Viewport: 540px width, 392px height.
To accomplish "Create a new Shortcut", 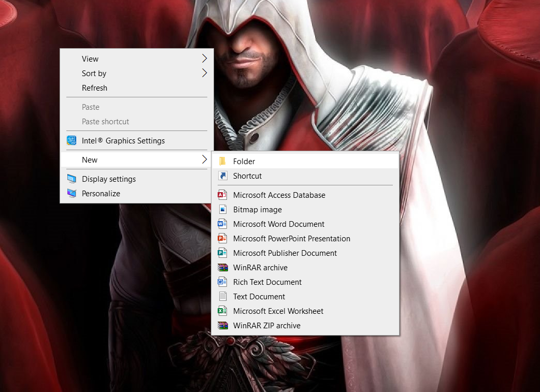I will [x=305, y=176].
